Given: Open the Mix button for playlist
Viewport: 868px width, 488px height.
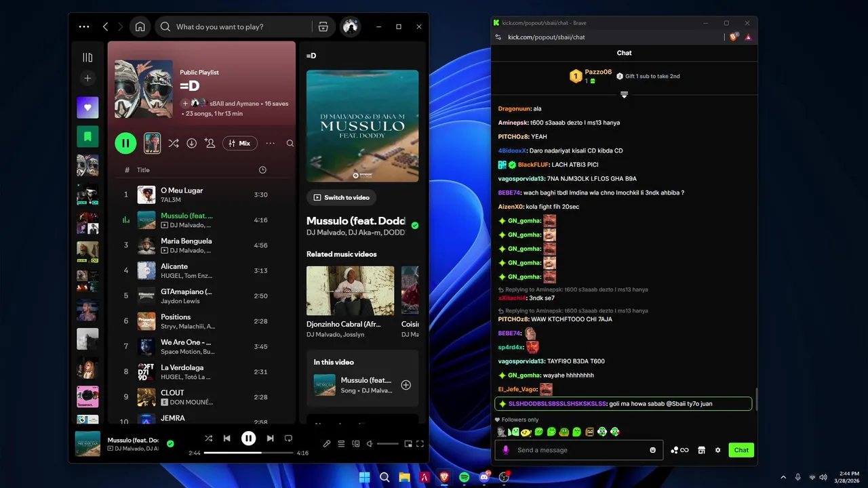Looking at the screenshot, I should [x=240, y=143].
